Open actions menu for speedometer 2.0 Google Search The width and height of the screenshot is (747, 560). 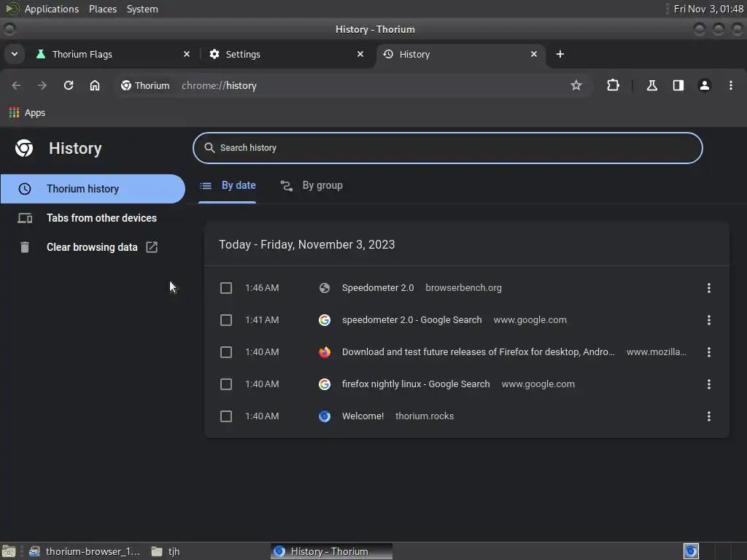point(709,320)
